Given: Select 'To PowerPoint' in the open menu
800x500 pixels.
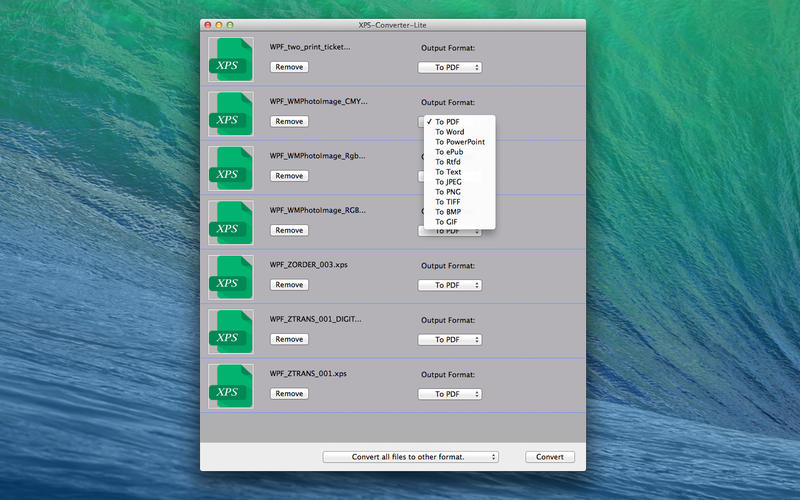Looking at the screenshot, I should coord(459,142).
